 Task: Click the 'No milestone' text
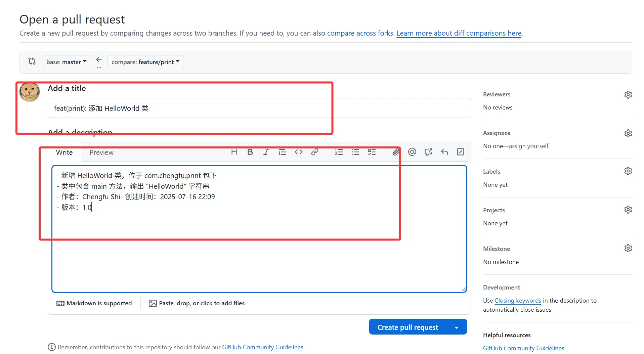pyautogui.click(x=501, y=262)
